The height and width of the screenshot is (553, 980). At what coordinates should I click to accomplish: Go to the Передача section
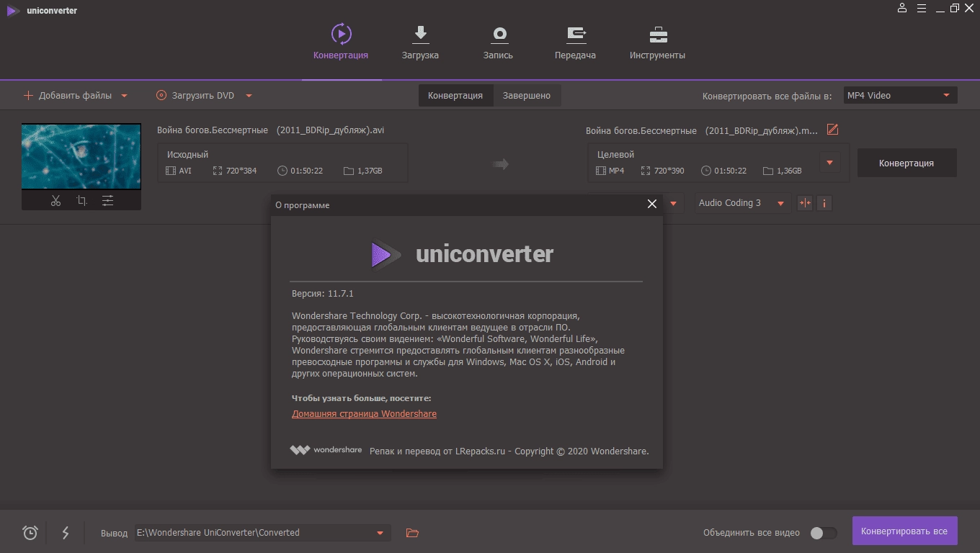point(575,42)
